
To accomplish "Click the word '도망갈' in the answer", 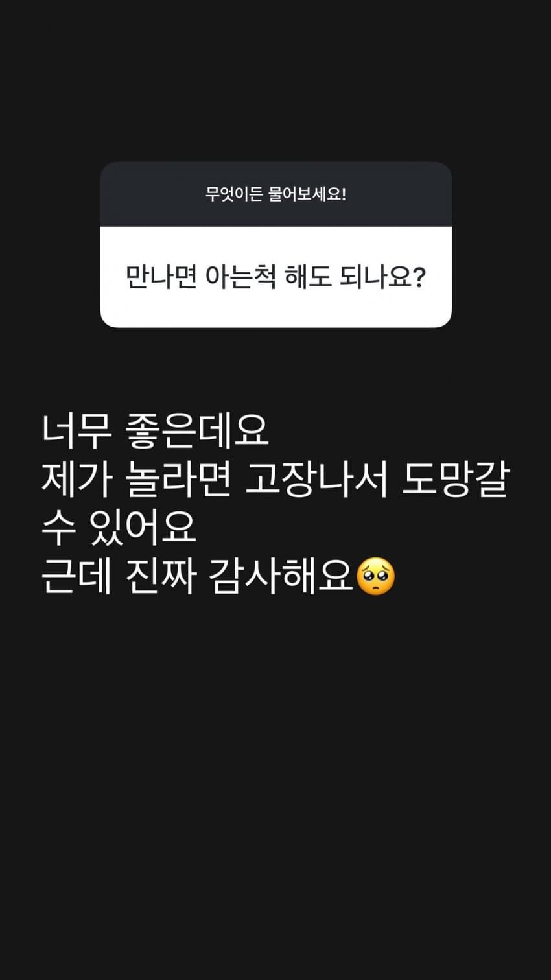I will pyautogui.click(x=456, y=480).
